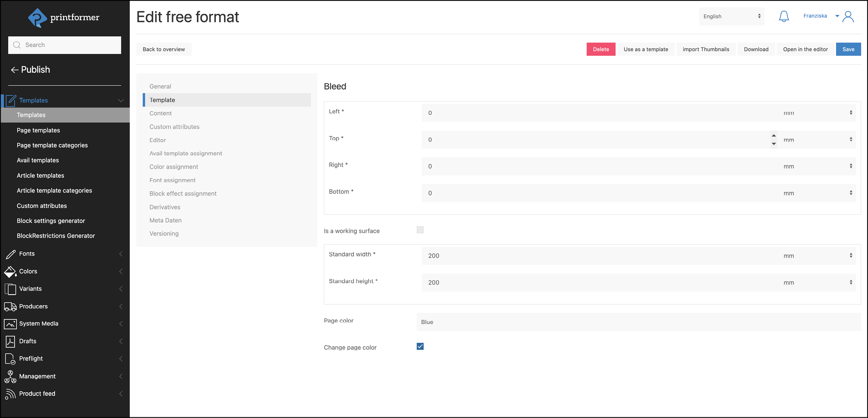Image resolution: width=868 pixels, height=418 pixels.
Task: Click the Blue page color field
Action: click(638, 322)
